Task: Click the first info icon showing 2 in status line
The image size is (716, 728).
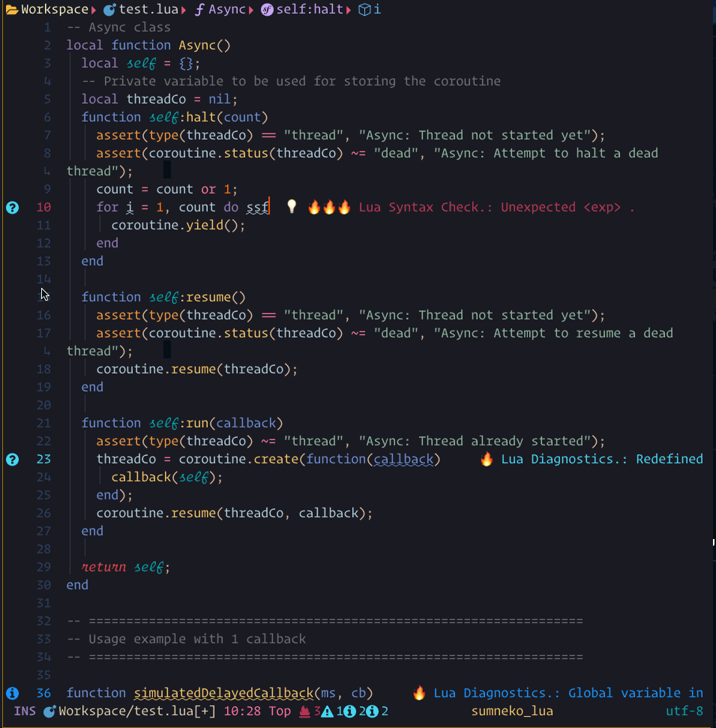Action: 349,712
